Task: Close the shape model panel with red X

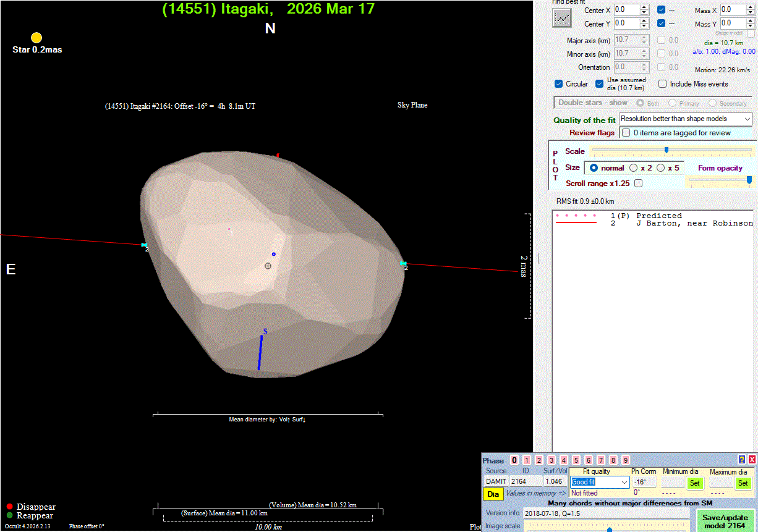Action: pyautogui.click(x=752, y=460)
